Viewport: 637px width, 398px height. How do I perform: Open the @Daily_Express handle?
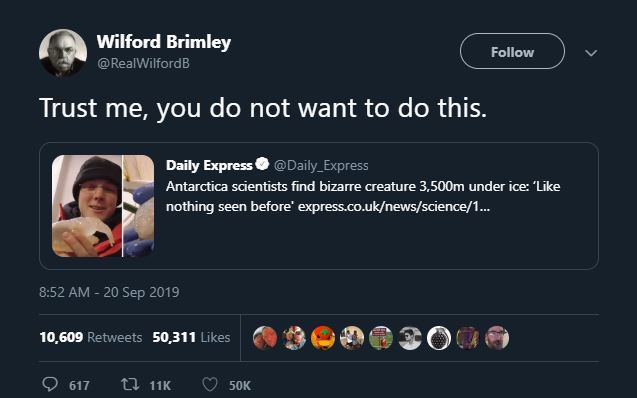coord(321,166)
